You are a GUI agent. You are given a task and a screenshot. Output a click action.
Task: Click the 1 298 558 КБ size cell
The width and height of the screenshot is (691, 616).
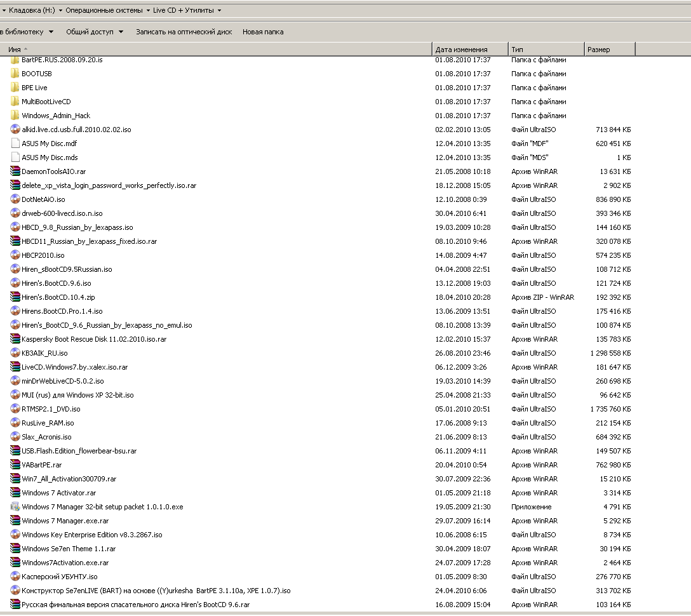[610, 353]
